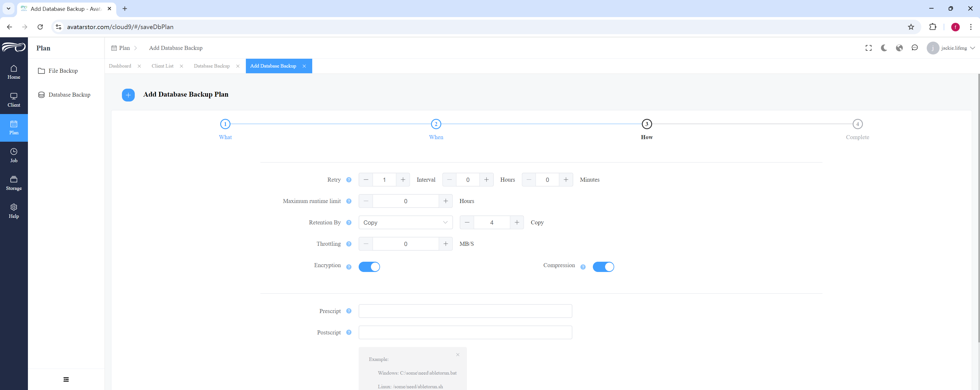Open the Home sidebar icon
The image size is (980, 390).
(x=14, y=68)
